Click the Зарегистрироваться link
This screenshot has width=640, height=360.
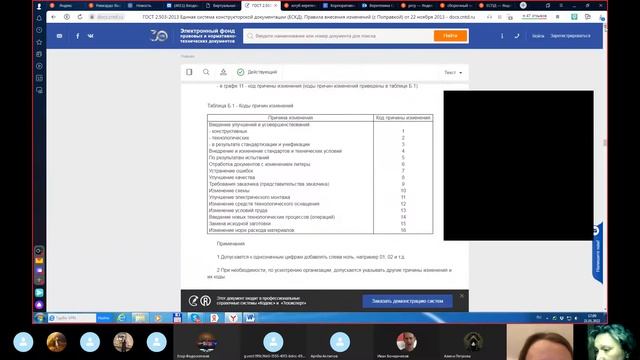coord(570,36)
